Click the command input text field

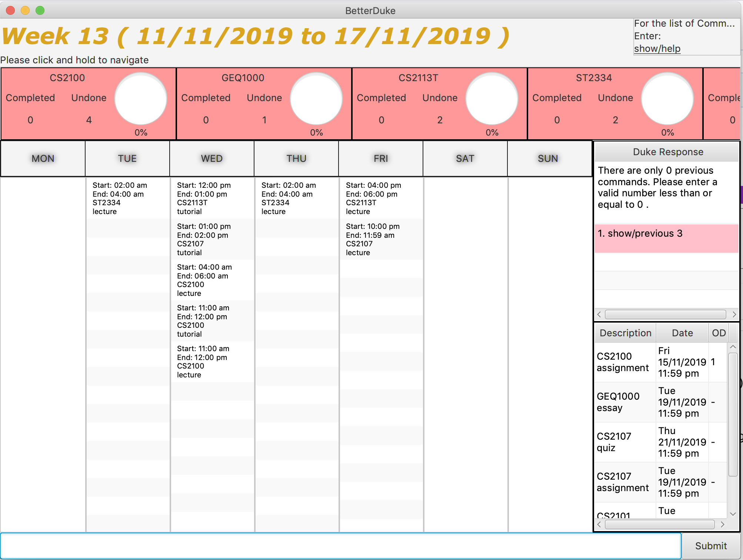[x=341, y=546]
